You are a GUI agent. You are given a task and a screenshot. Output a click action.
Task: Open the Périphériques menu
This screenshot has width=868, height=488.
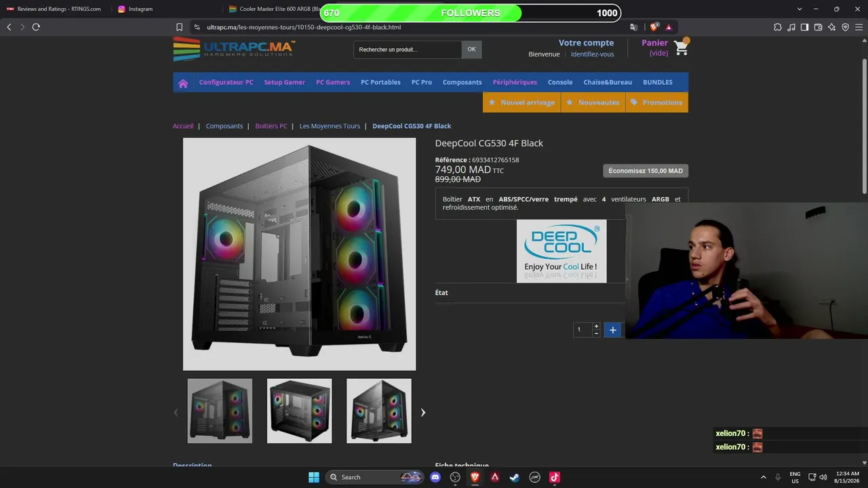pos(515,82)
